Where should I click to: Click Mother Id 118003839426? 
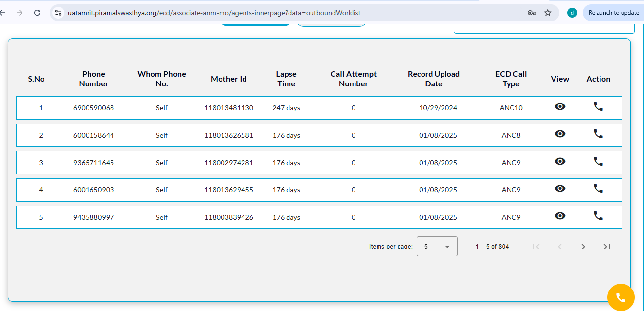pyautogui.click(x=229, y=217)
